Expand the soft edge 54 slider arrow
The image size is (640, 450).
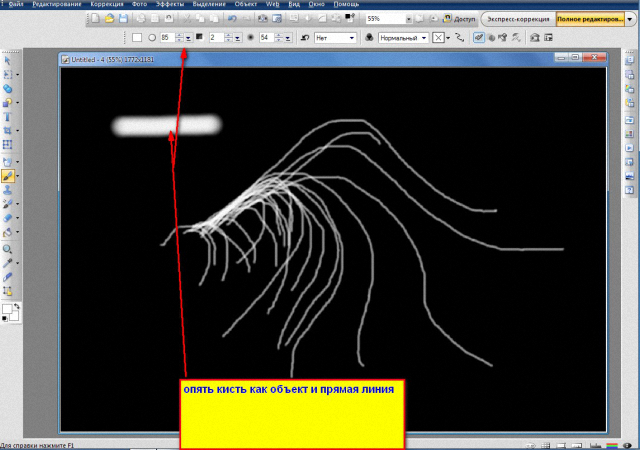click(288, 38)
